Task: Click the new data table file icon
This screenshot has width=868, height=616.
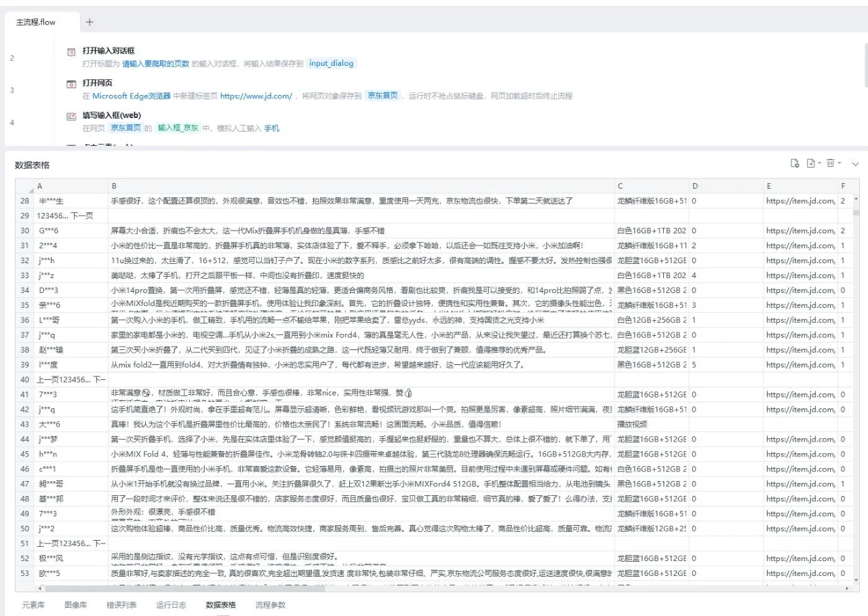Action: tap(795, 163)
